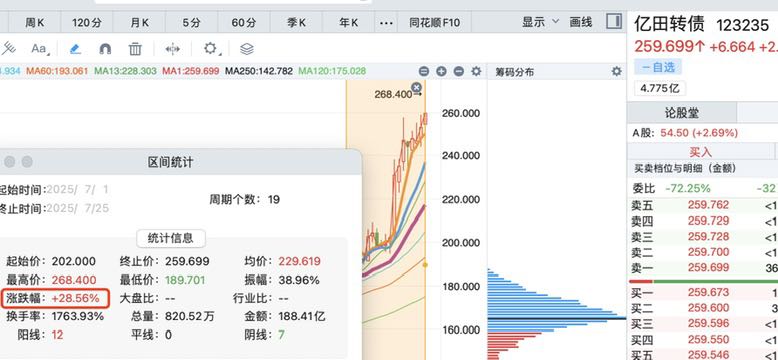The width and height of the screenshot is (778, 360).
Task: Switch to the 年K tab
Action: 348,22
